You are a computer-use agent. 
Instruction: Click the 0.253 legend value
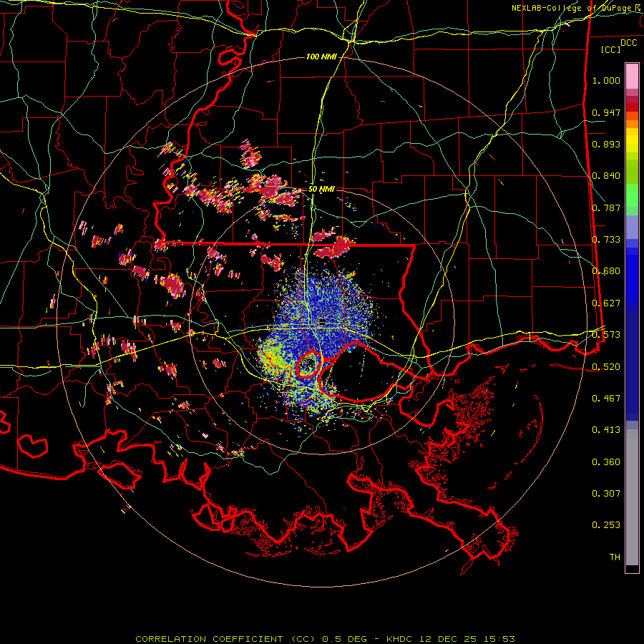coord(606,525)
